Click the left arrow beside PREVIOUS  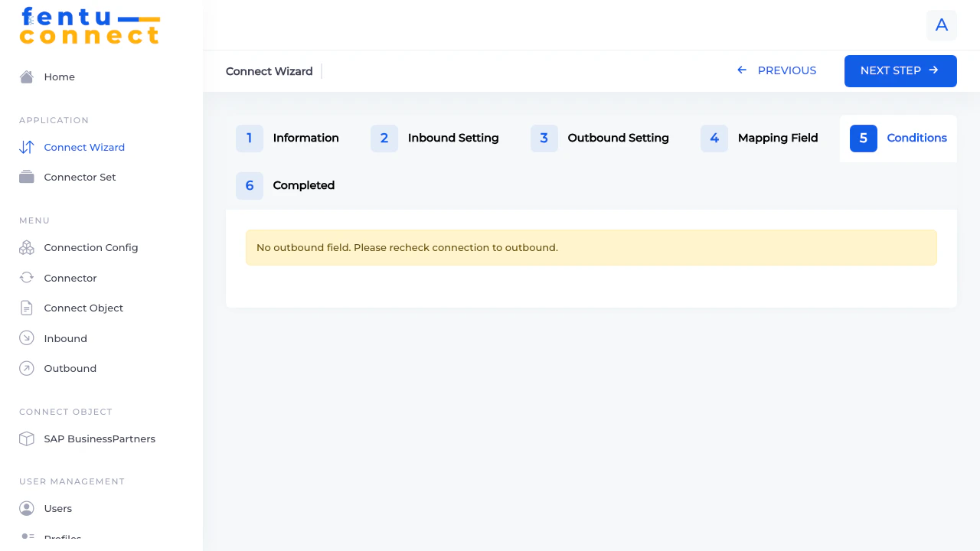[x=742, y=70]
